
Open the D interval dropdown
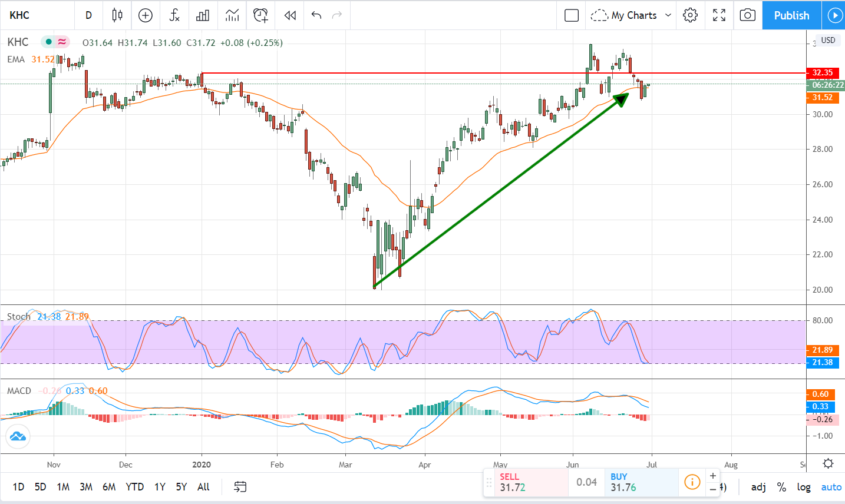pyautogui.click(x=88, y=15)
